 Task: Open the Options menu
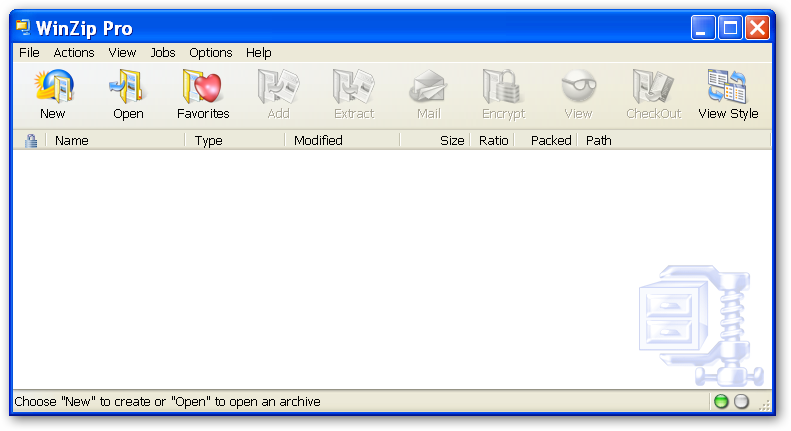point(211,52)
